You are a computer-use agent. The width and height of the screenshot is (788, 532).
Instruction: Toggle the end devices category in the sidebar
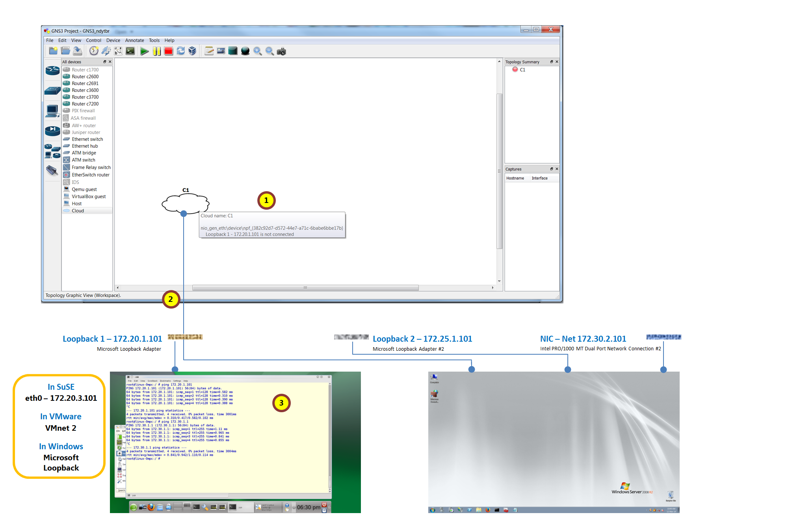click(52, 110)
